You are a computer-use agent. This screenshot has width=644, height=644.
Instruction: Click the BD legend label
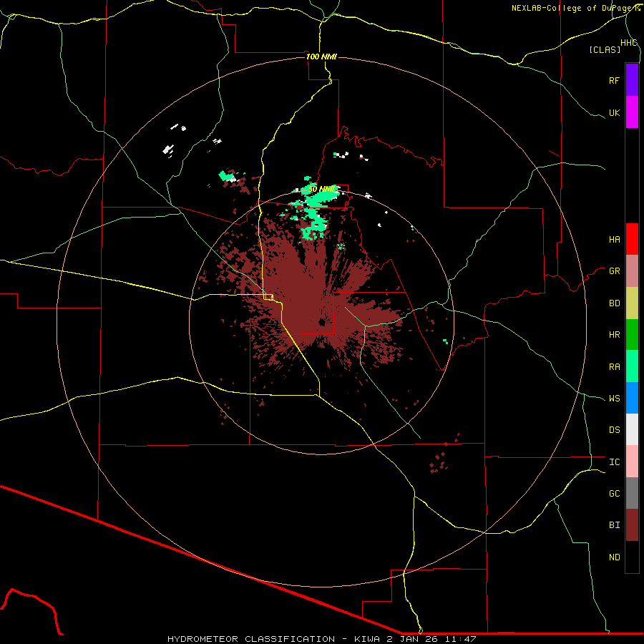614,303
